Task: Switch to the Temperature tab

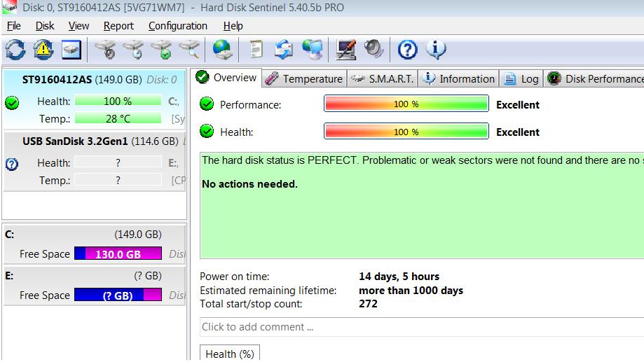Action: [304, 79]
